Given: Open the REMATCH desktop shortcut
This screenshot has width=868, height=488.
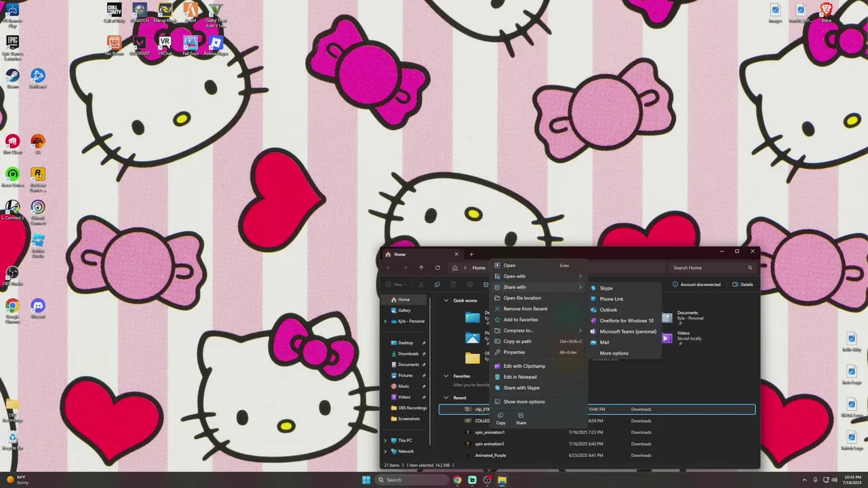Looking at the screenshot, I should pos(139,12).
